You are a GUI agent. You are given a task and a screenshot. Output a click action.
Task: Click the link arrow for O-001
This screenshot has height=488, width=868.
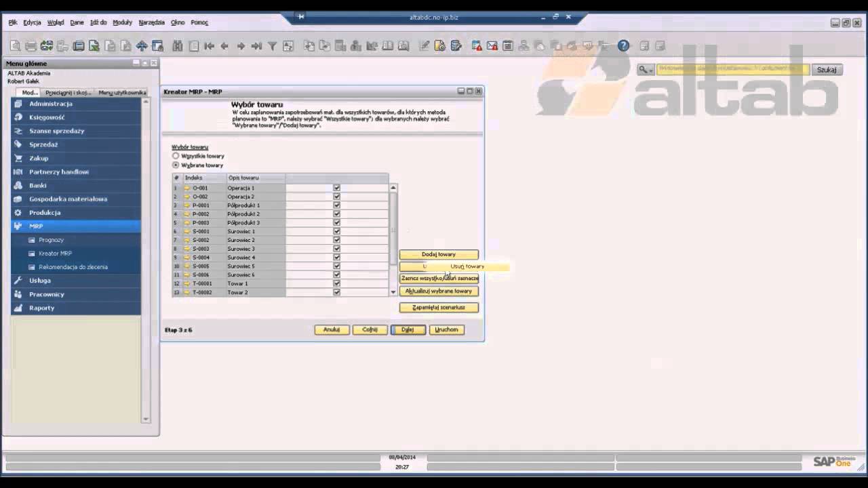[187, 188]
